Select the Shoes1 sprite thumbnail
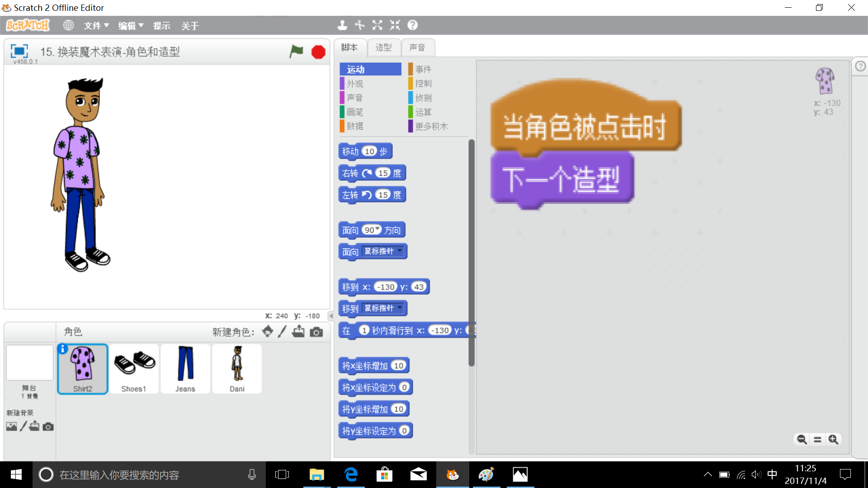The height and width of the screenshot is (488, 868). [x=134, y=369]
